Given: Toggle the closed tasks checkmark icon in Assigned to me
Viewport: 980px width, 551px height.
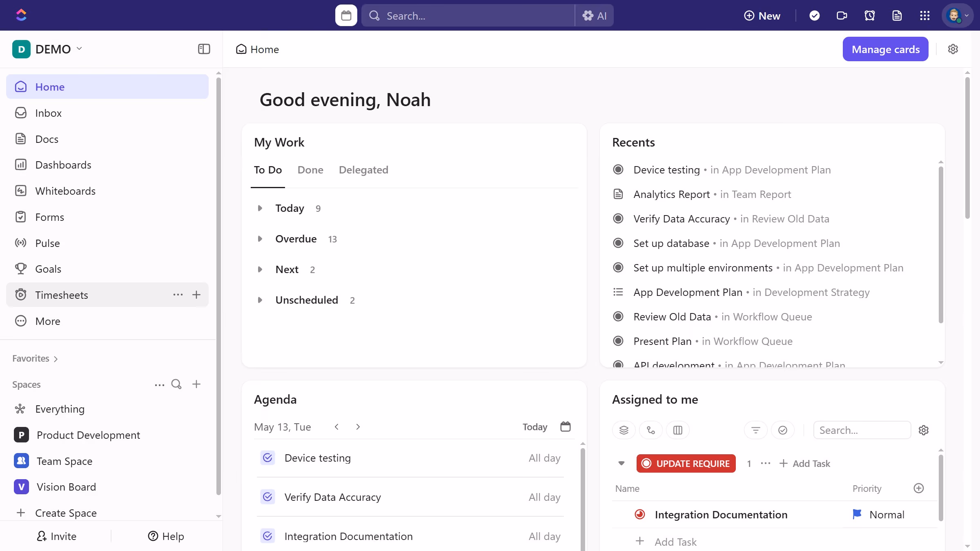Looking at the screenshot, I should click(x=783, y=430).
